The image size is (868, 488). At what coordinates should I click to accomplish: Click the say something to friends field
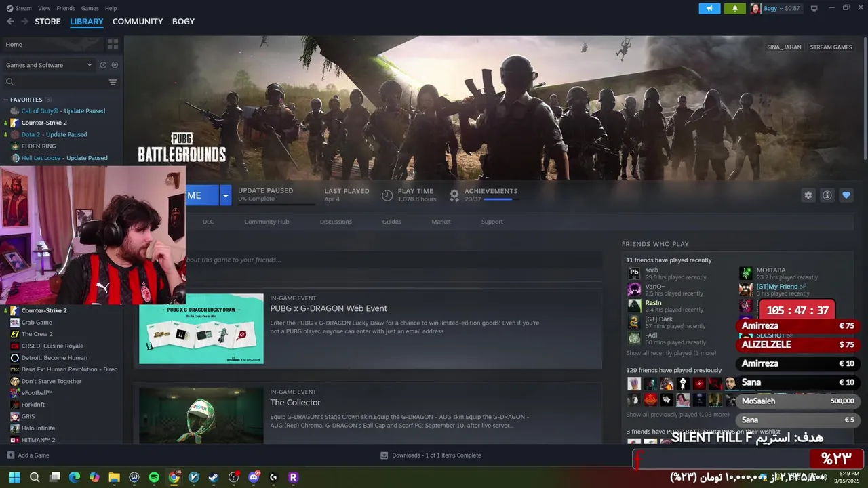393,260
